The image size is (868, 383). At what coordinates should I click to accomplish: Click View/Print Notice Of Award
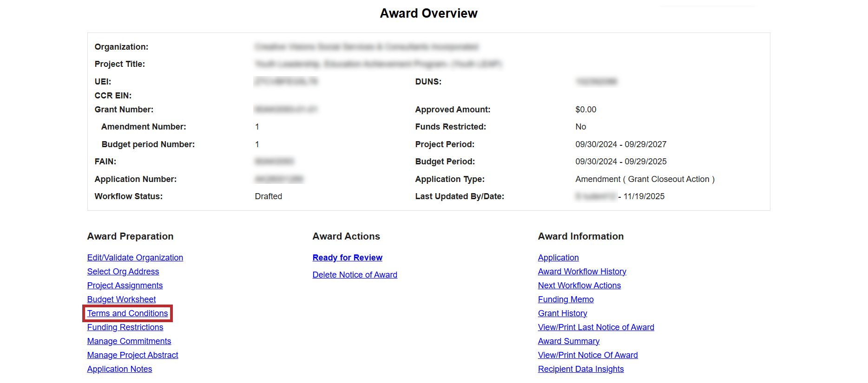(587, 355)
